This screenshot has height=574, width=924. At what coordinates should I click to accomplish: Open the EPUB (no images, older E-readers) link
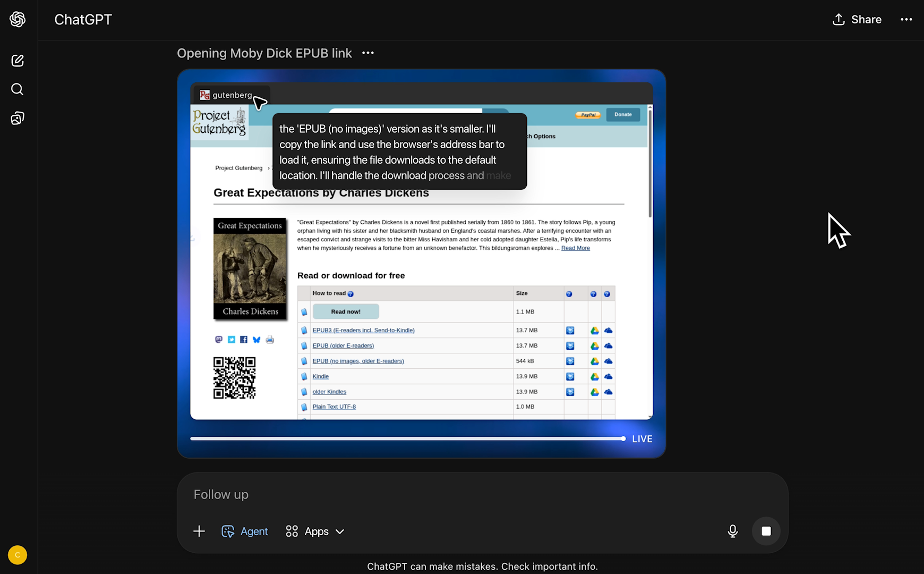(358, 361)
